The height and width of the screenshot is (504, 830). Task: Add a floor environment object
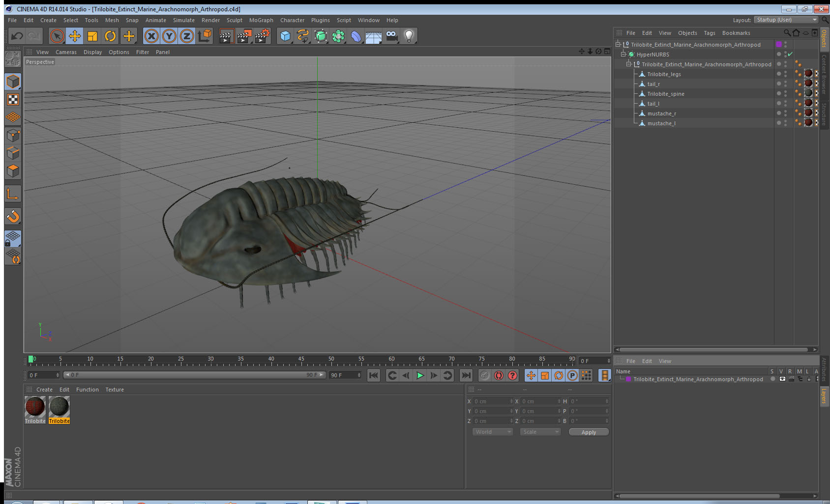coord(374,36)
